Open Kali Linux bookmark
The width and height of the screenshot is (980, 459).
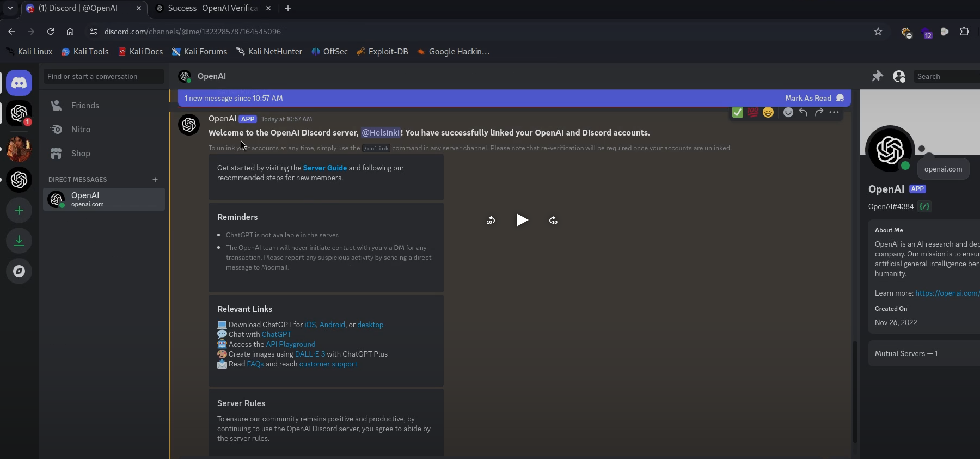point(29,51)
